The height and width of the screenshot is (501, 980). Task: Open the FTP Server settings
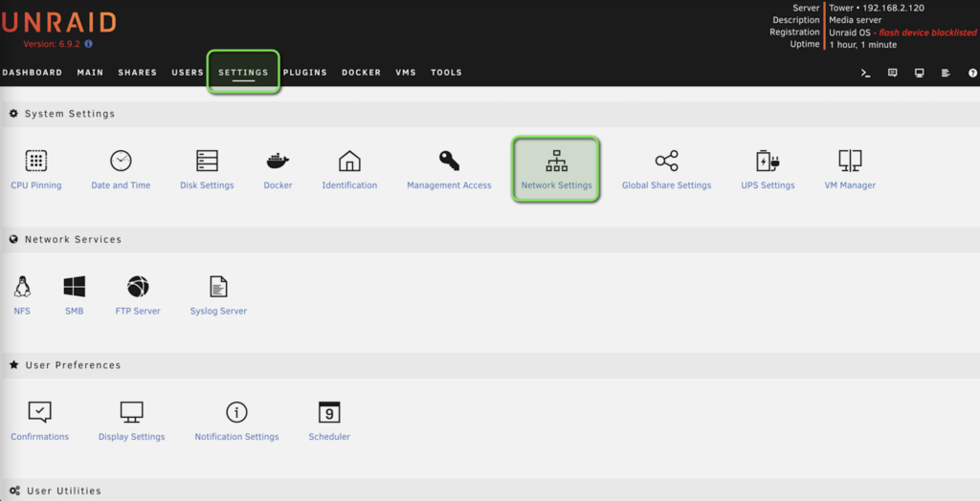point(138,287)
